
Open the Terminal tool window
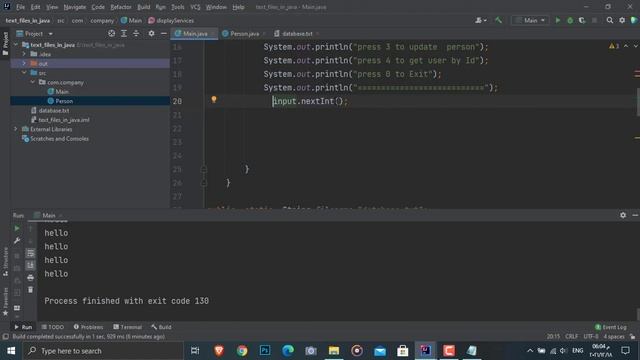coord(127,327)
